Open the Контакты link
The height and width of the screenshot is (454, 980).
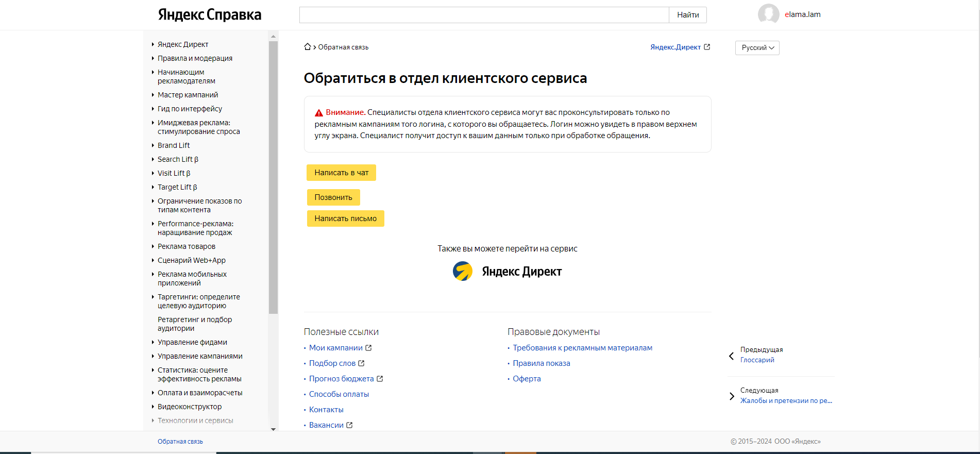click(326, 410)
